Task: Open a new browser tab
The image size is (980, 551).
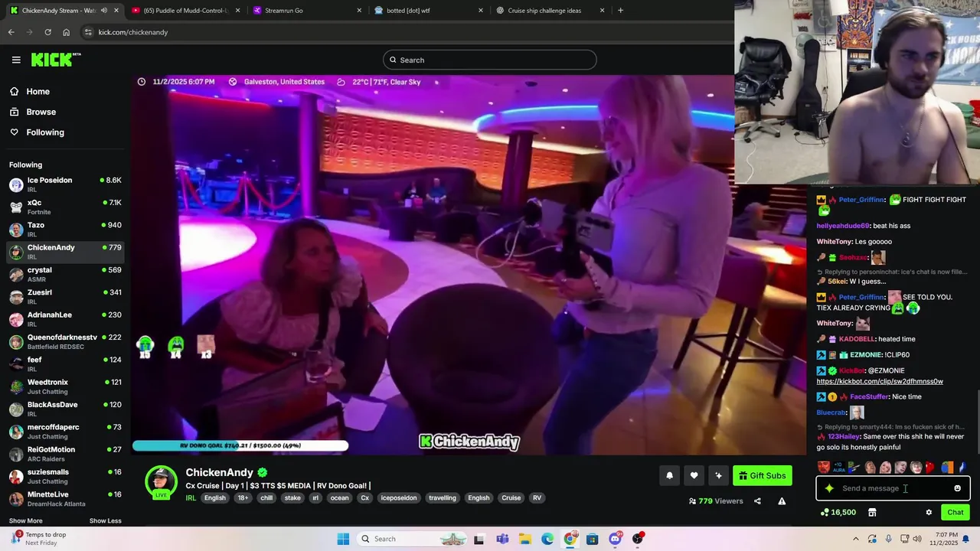Action: pyautogui.click(x=620, y=11)
